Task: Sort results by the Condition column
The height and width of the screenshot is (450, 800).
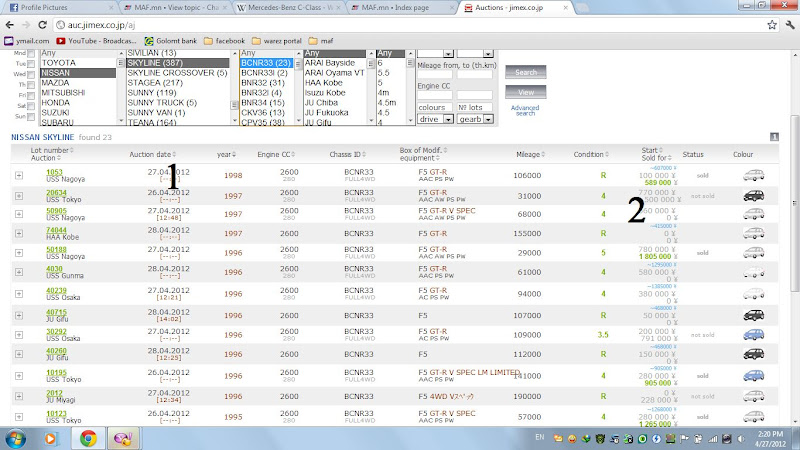Action: [x=591, y=154]
